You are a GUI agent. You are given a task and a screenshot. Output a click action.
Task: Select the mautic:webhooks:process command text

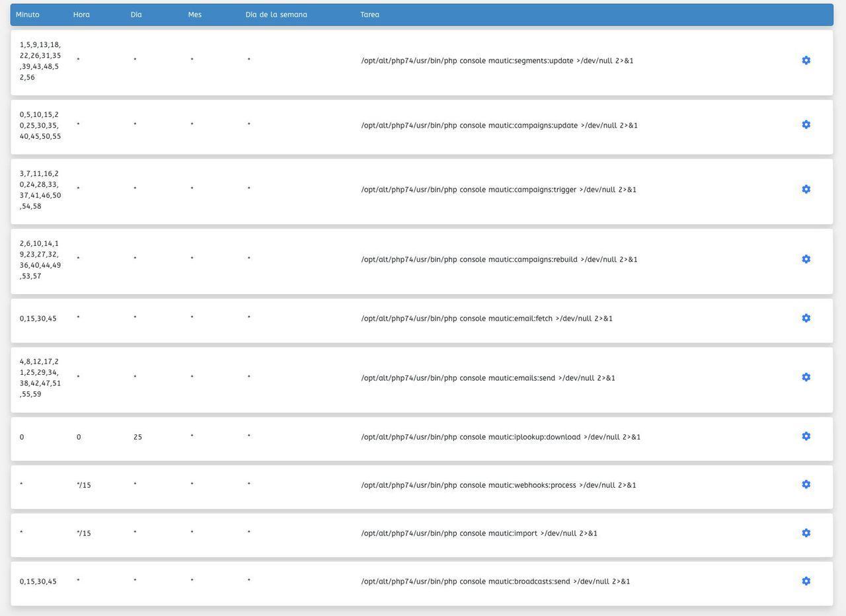(x=498, y=485)
